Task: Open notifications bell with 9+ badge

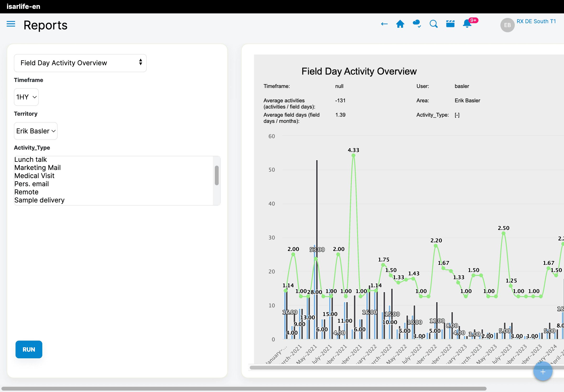Action: (467, 24)
